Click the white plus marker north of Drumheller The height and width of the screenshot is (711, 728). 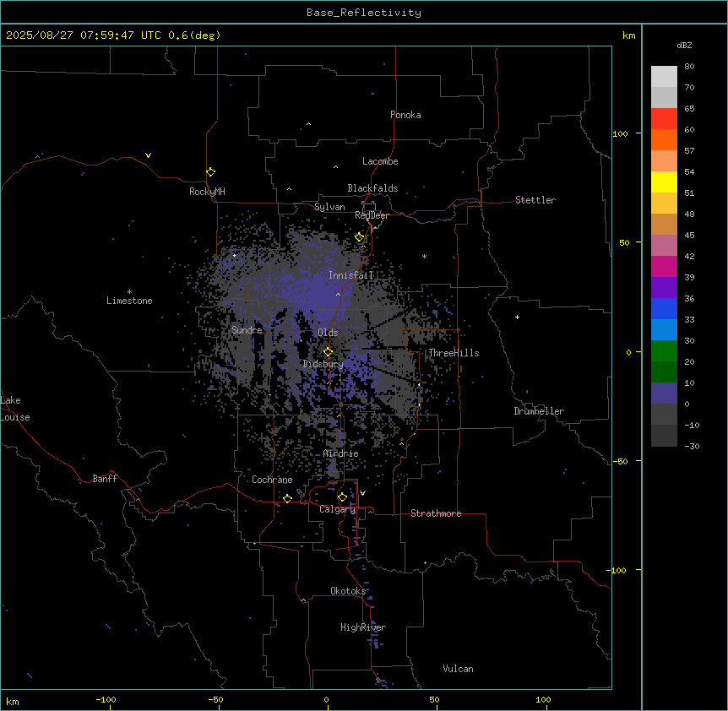(x=517, y=317)
